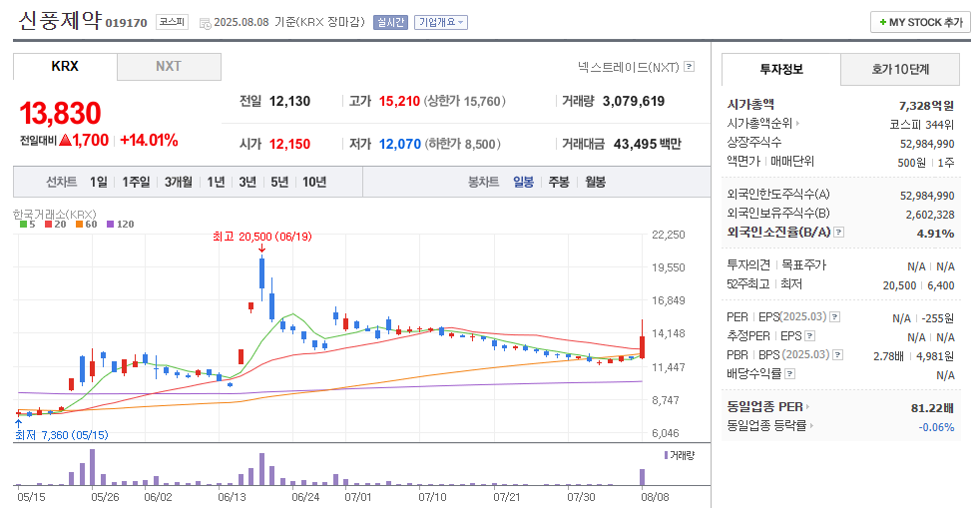Click the 넥스트레이드(NXT) link

tap(628, 67)
